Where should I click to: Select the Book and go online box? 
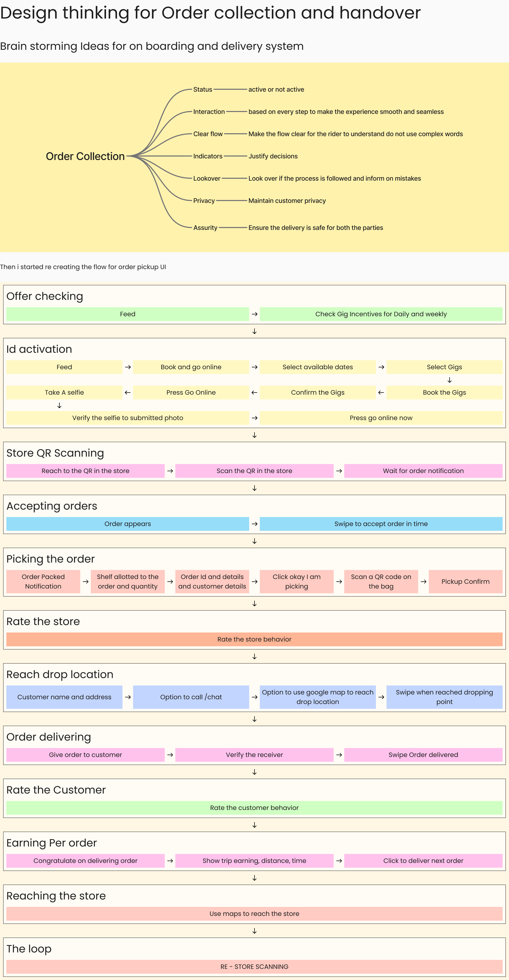pos(191,367)
